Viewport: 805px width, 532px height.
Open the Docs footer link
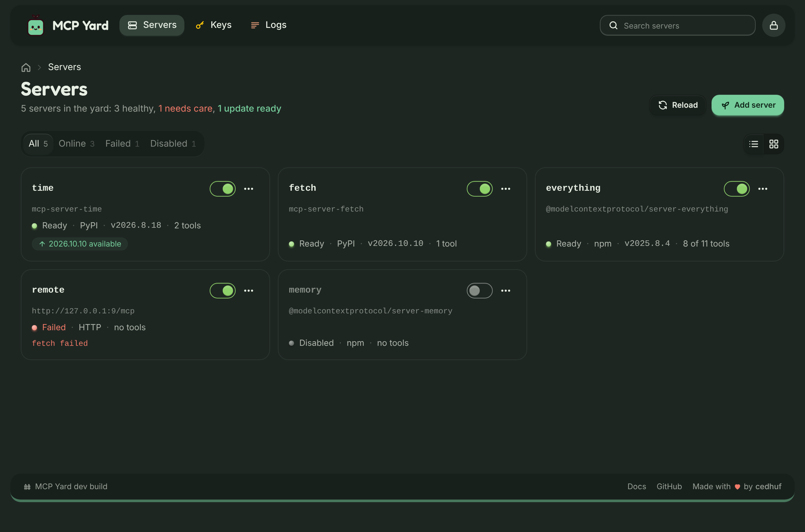click(636, 487)
